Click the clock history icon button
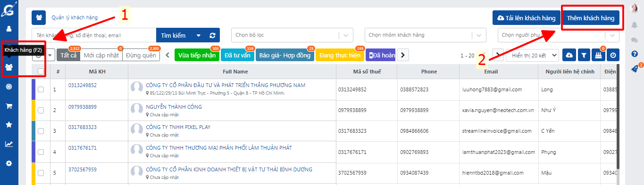644x185 pixels. (613, 55)
